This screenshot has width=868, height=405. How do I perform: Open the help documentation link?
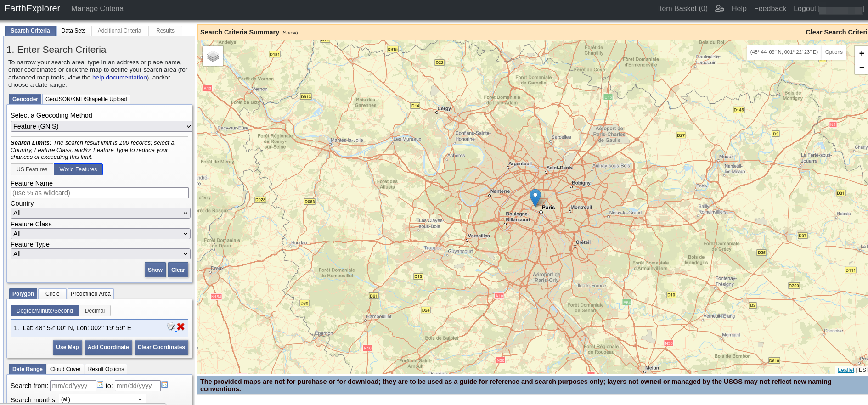coord(119,78)
